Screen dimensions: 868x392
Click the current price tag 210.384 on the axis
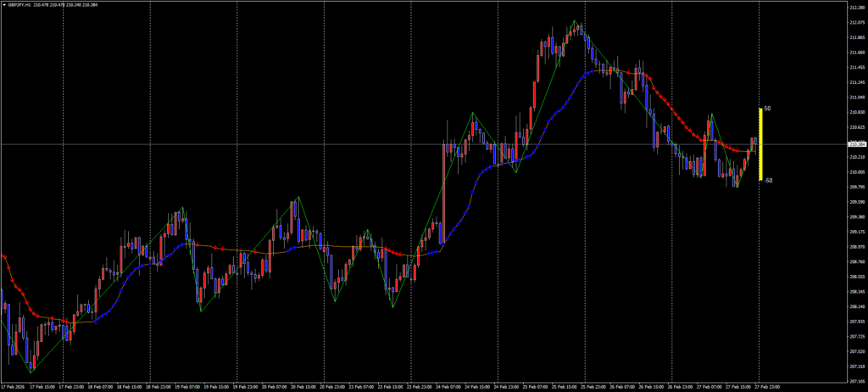[856, 144]
